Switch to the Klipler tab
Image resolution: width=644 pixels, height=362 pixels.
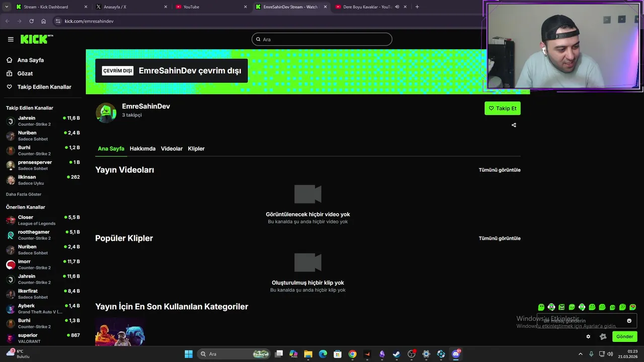tap(196, 149)
